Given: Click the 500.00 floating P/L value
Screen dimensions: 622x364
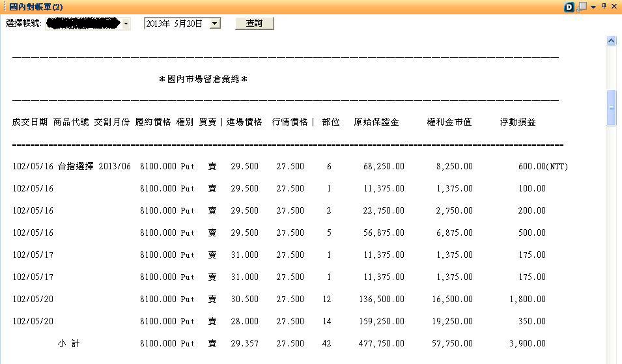Looking at the screenshot, I should click(532, 232).
